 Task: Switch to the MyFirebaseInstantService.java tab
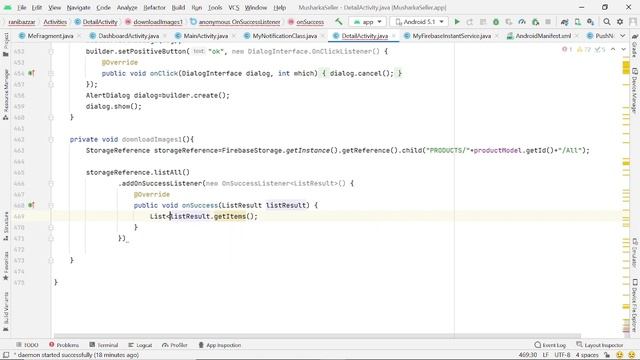tap(451, 36)
